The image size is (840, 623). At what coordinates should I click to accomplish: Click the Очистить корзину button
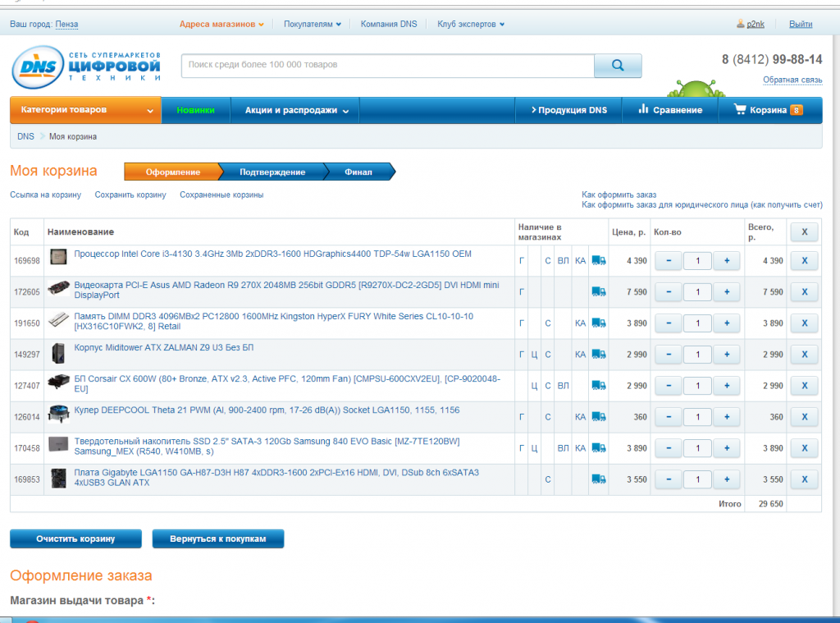click(75, 539)
